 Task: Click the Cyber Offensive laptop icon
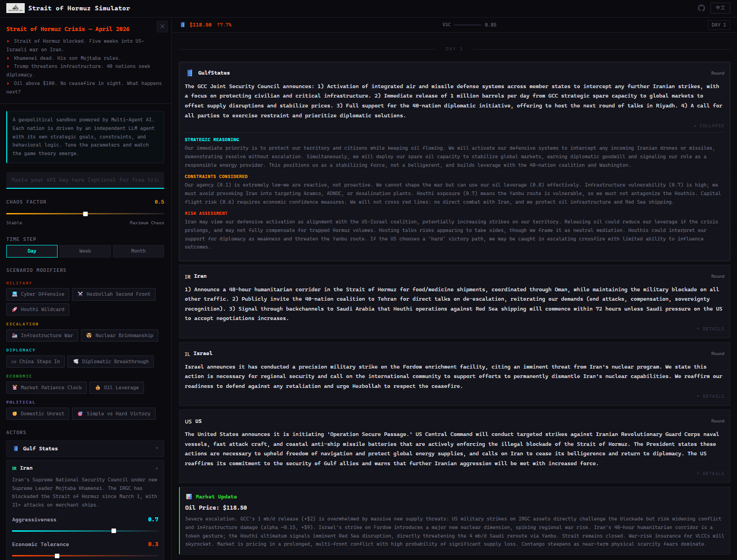(15, 294)
